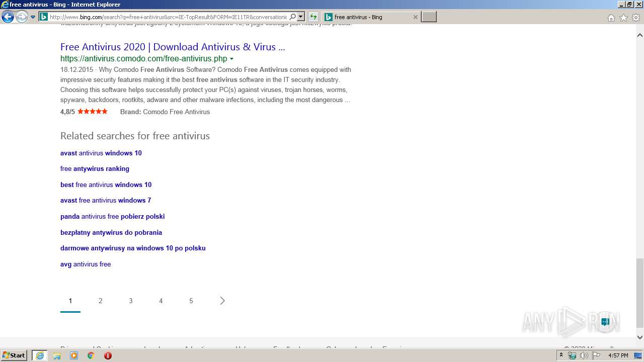Image resolution: width=644 pixels, height=362 pixels.
Task: Expand the dropdown arrow beside comodo URL
Action: tap(231, 59)
